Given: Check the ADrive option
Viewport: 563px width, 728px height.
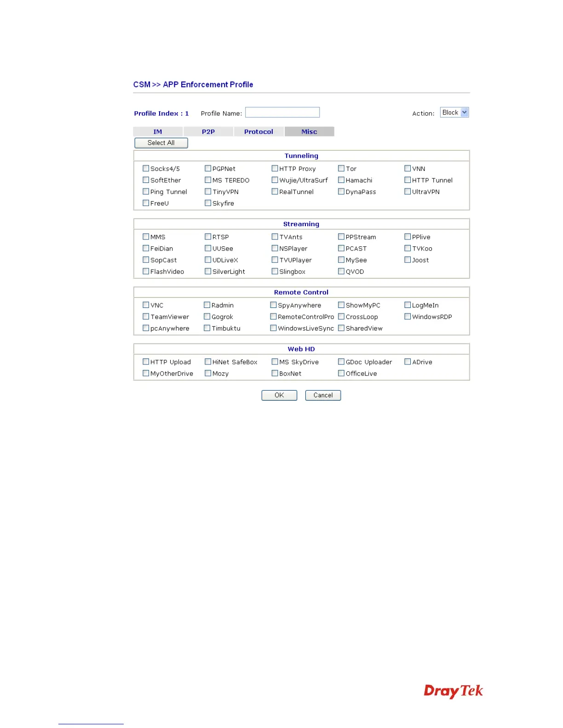Looking at the screenshot, I should tap(408, 362).
